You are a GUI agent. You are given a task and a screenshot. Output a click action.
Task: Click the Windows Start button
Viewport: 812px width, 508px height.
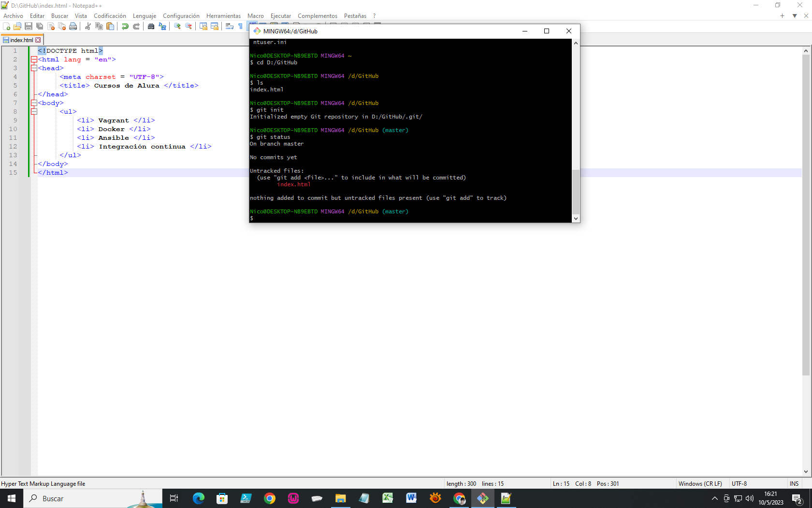pos(12,498)
